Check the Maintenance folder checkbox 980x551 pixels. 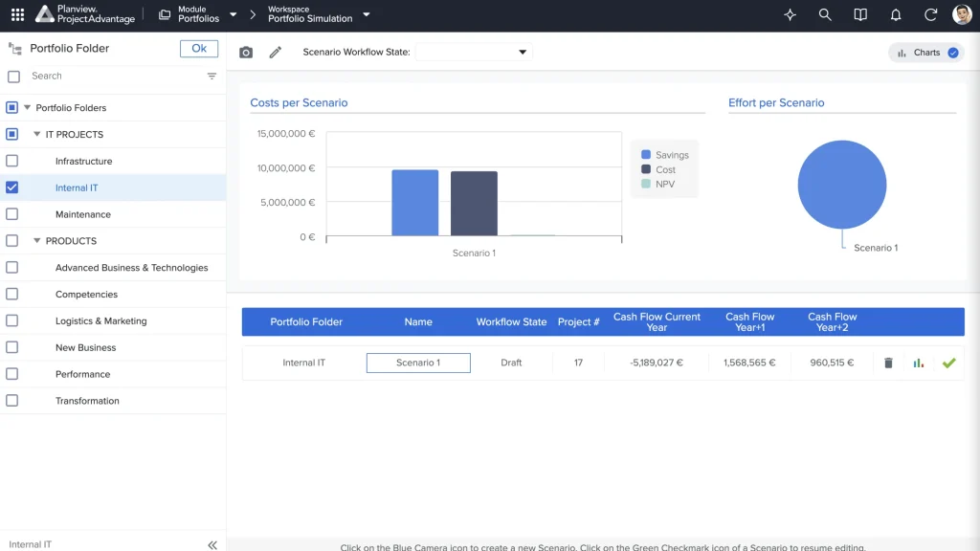(x=11, y=214)
